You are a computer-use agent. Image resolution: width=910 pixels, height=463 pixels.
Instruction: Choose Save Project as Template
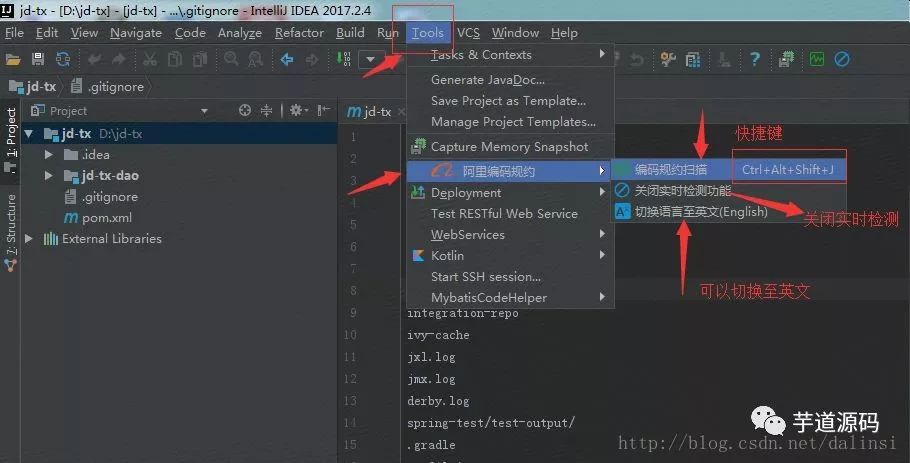[510, 101]
